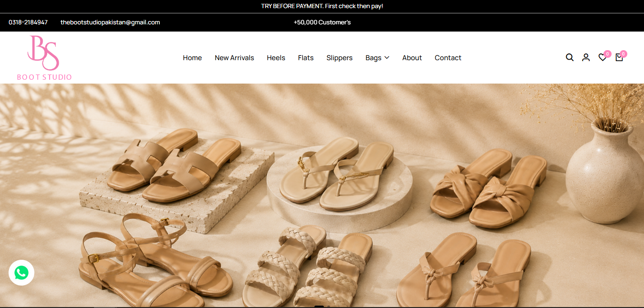Click the TRY BEFORE PAYMENT announcement
This screenshot has height=308, width=644.
point(322,6)
